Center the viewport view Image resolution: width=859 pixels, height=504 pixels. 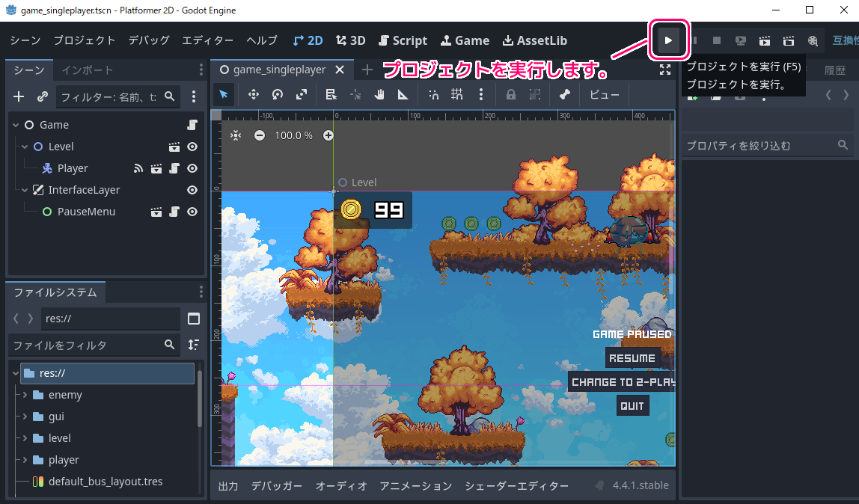coord(236,135)
